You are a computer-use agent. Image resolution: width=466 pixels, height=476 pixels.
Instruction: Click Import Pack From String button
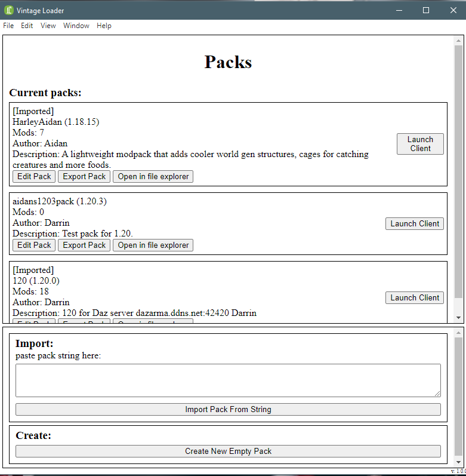click(228, 410)
